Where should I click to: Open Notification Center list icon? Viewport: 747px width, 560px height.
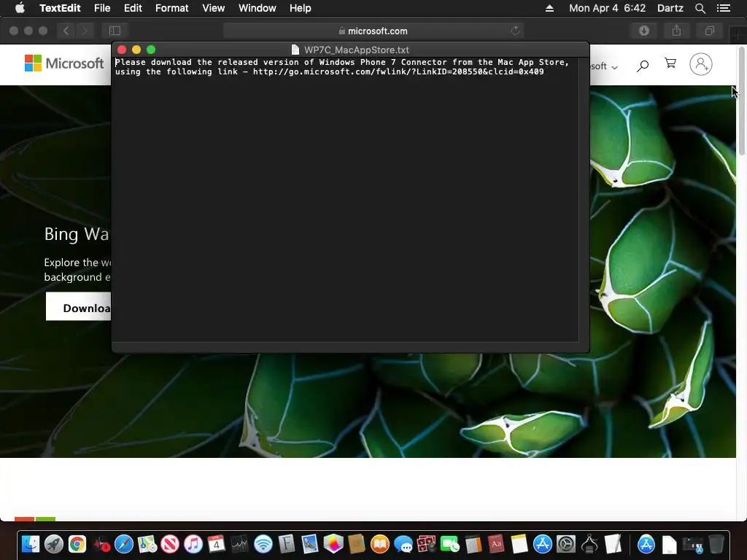(724, 8)
